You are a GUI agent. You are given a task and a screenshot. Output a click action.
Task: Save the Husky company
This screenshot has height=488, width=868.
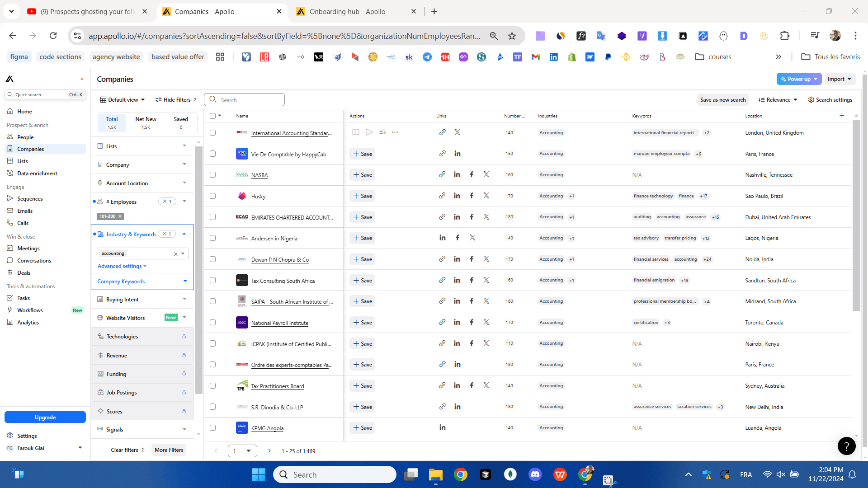363,196
